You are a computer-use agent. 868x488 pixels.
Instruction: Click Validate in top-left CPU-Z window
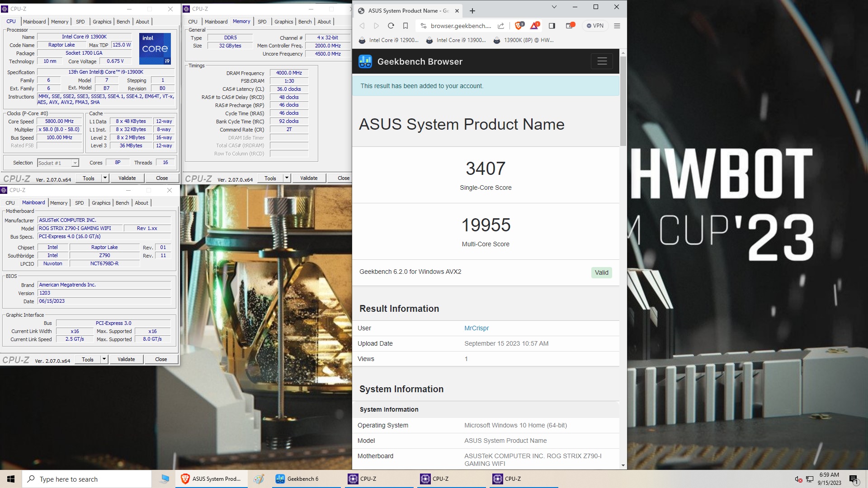(127, 178)
